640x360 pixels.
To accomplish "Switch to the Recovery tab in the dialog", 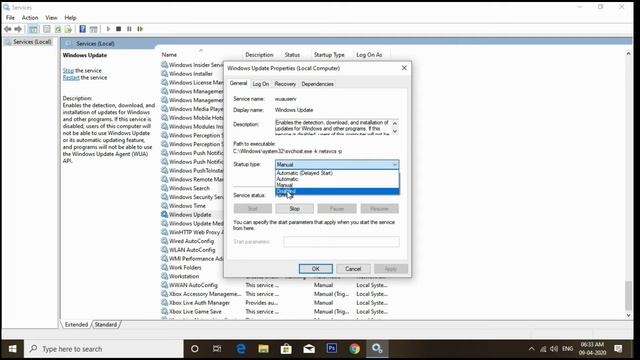I will pos(285,84).
